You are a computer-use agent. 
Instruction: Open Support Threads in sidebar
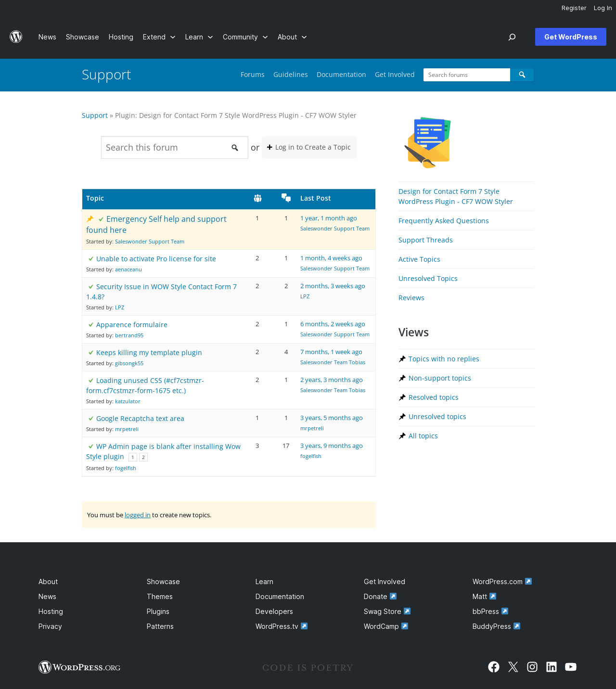tap(425, 240)
